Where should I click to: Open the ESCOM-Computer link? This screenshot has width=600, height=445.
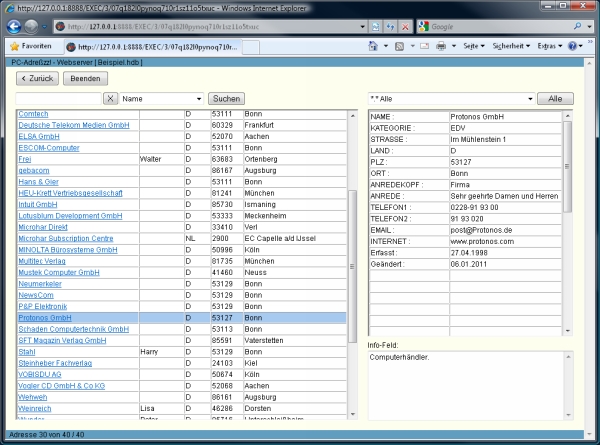point(49,148)
